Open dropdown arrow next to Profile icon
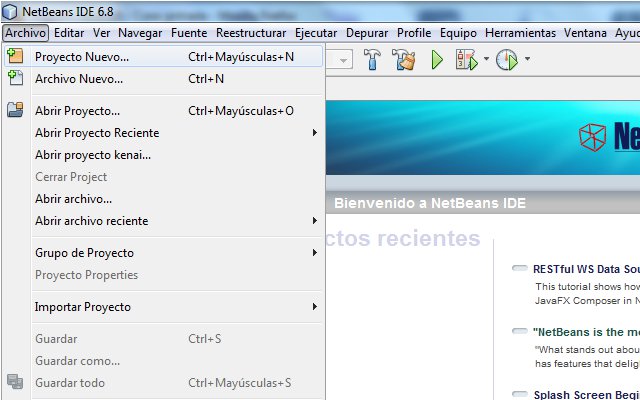Screen dimensions: 640x400 pyautogui.click(x=527, y=59)
